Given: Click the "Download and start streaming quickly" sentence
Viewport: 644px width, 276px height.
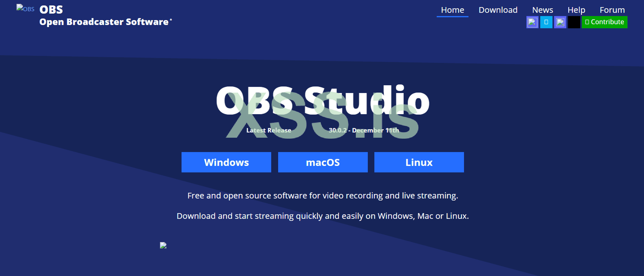Looking at the screenshot, I should [323, 216].
